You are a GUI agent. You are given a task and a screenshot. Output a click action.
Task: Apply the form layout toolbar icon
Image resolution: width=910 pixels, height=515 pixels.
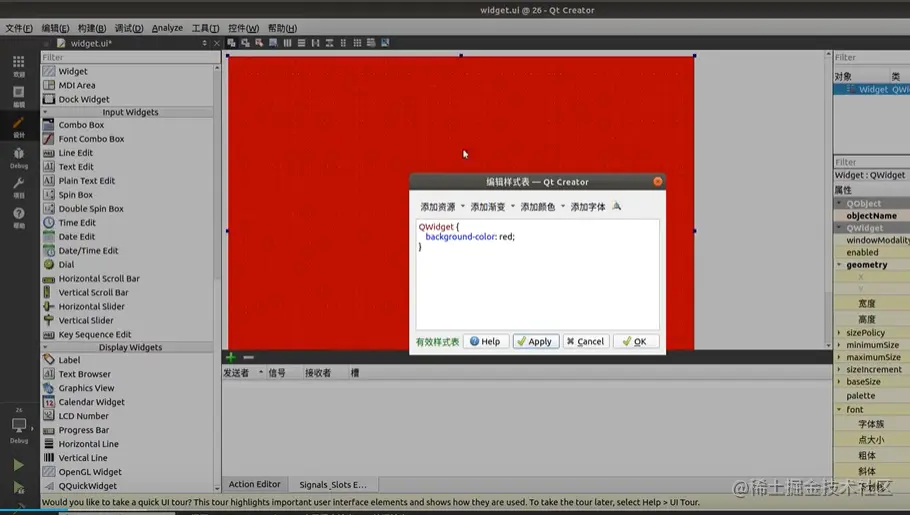tap(343, 43)
